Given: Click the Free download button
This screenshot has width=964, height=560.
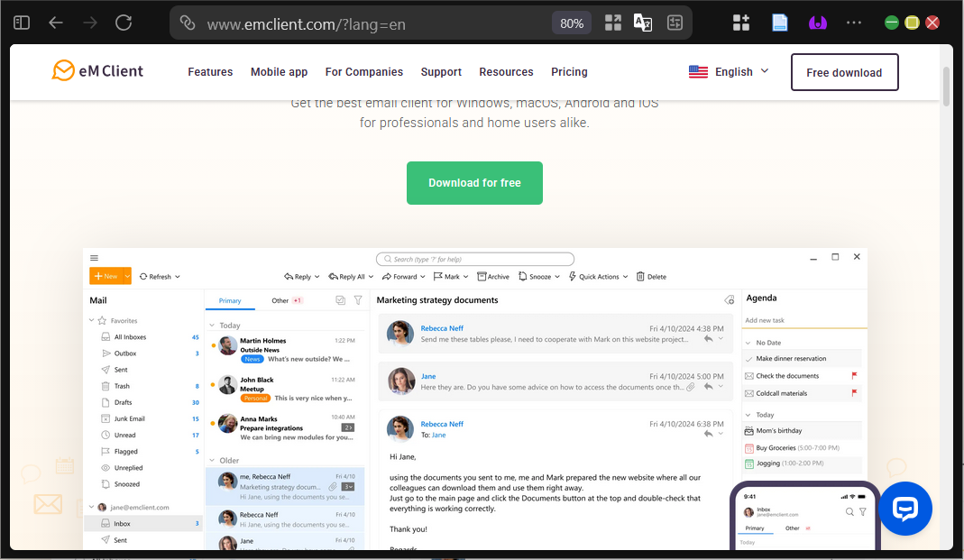Looking at the screenshot, I should point(844,72).
